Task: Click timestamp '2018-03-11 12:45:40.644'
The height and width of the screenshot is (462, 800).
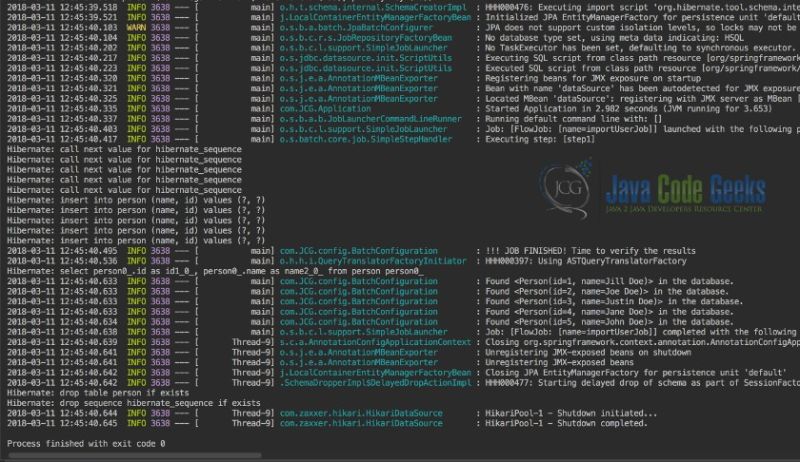Action: click(x=62, y=414)
